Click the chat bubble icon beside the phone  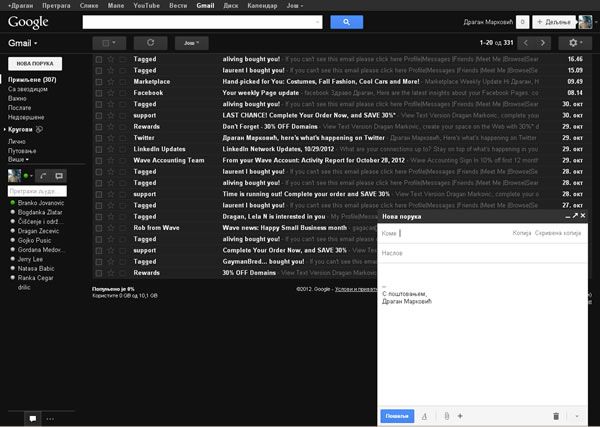pos(59,176)
